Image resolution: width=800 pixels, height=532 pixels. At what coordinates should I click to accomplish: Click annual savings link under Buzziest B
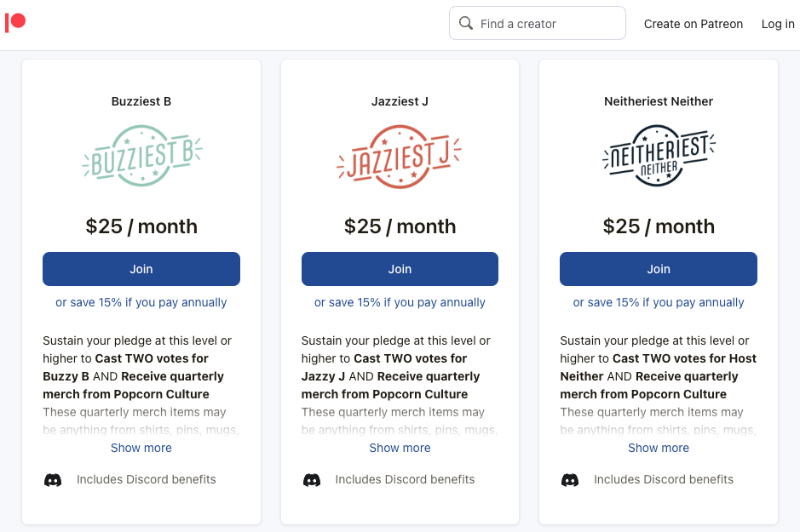coord(141,302)
